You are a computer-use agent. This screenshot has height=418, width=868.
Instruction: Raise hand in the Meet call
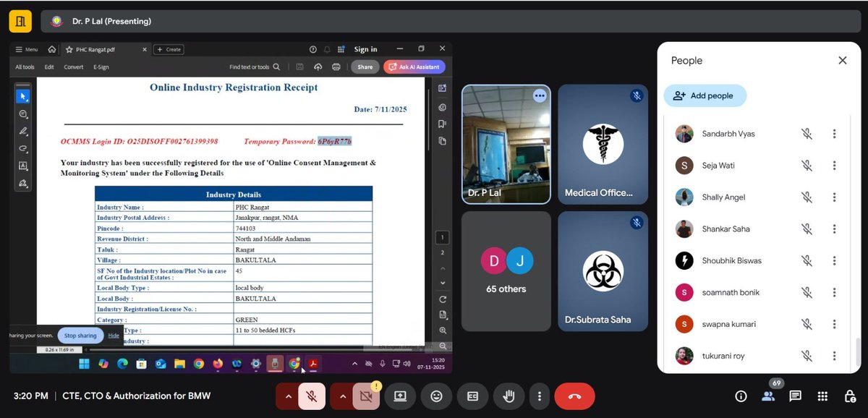point(509,396)
